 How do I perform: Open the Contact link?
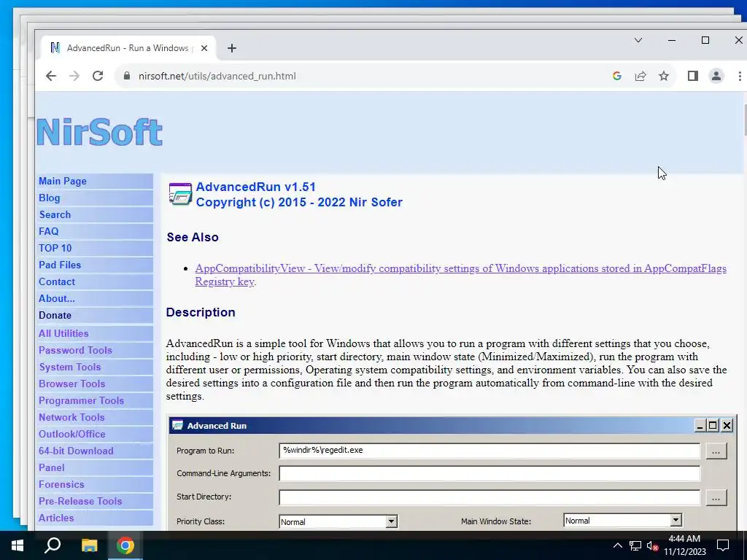pyautogui.click(x=57, y=281)
